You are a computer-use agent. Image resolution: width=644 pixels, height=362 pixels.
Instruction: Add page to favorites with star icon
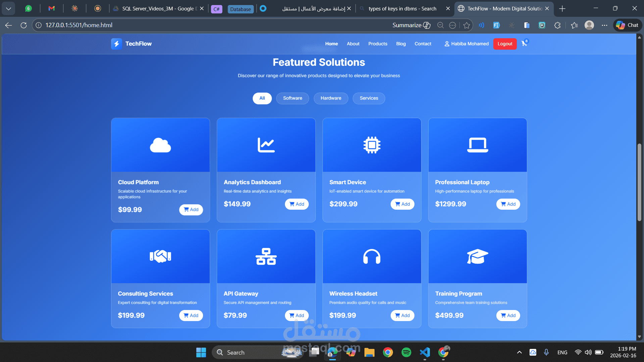466,25
